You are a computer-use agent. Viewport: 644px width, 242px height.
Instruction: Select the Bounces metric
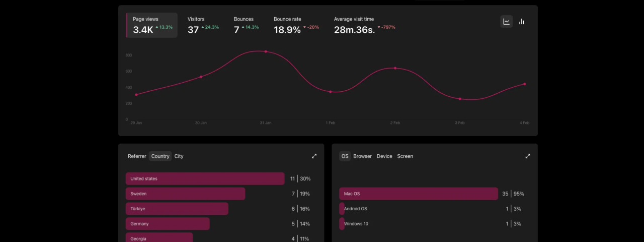[x=246, y=25]
